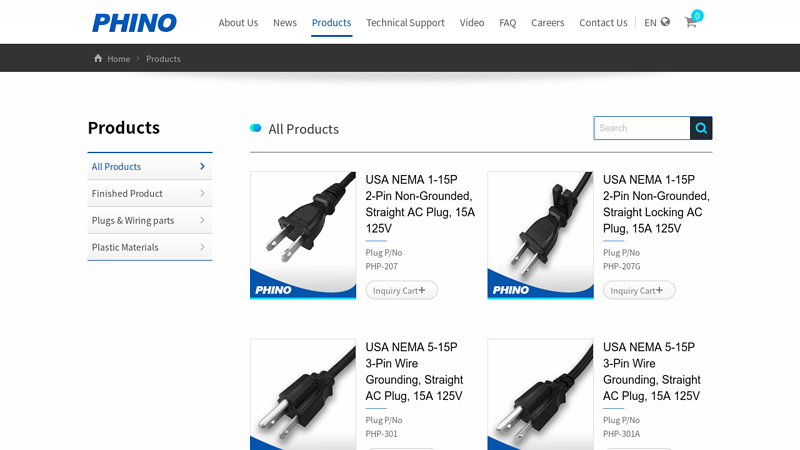The width and height of the screenshot is (800, 450).
Task: Expand the Finished Product category arrow
Action: [202, 194]
